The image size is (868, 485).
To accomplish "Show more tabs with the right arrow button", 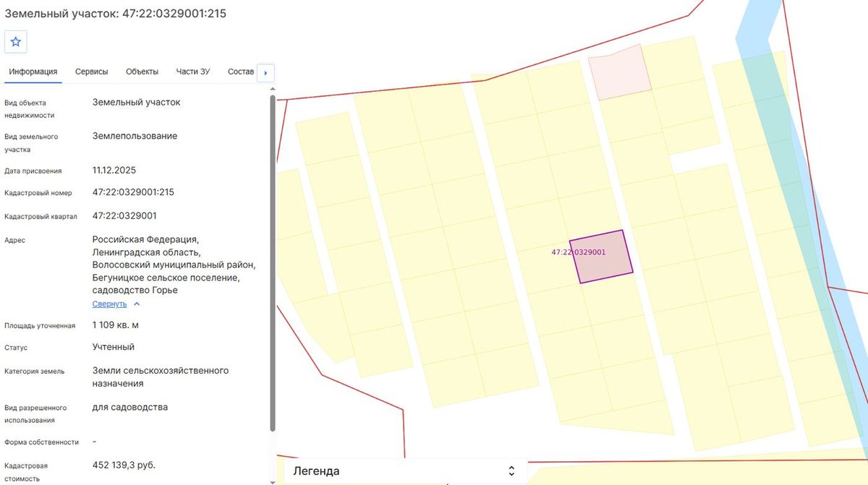I will click(x=265, y=73).
